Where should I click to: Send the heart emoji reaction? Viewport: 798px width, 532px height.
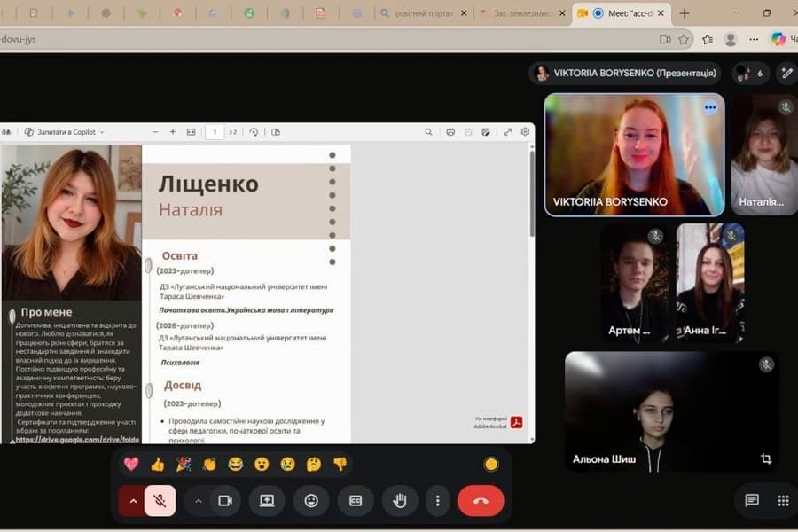pos(131,465)
